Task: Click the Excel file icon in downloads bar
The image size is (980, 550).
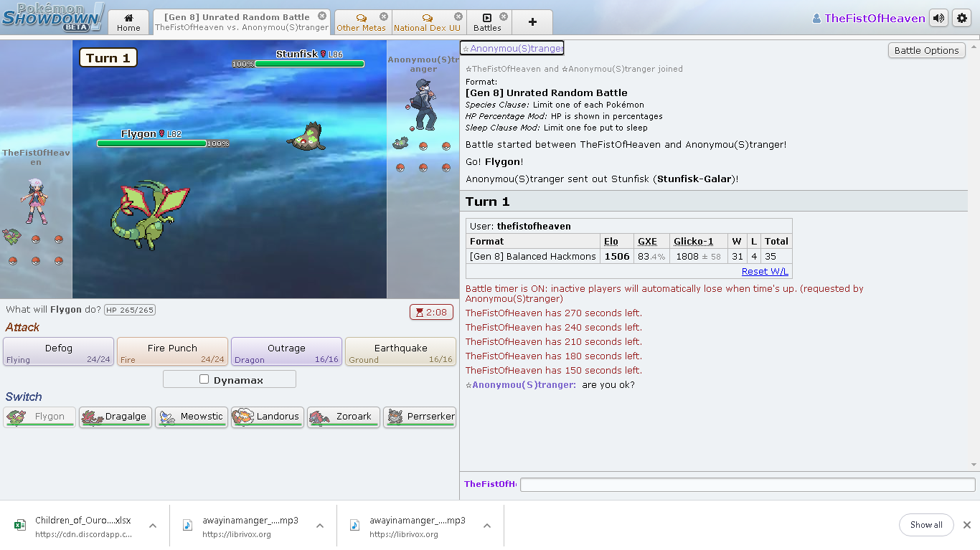Action: [x=20, y=525]
